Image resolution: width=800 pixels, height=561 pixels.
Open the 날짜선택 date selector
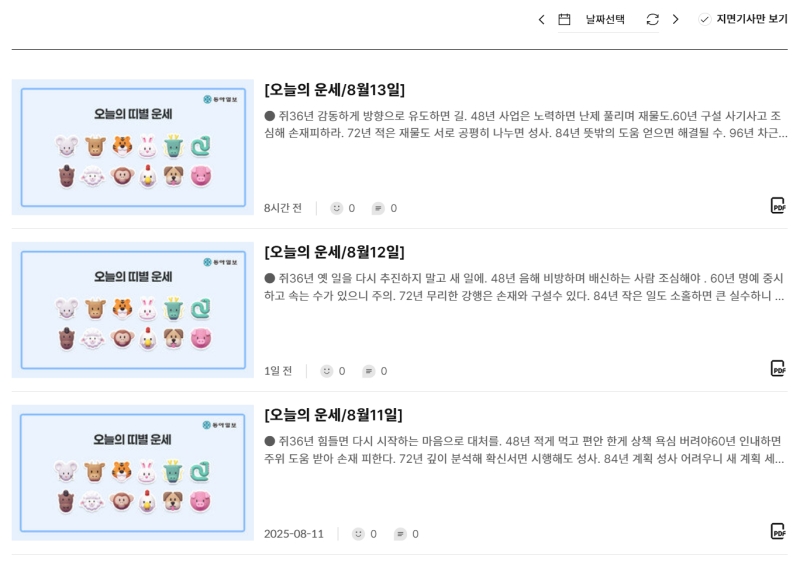605,19
